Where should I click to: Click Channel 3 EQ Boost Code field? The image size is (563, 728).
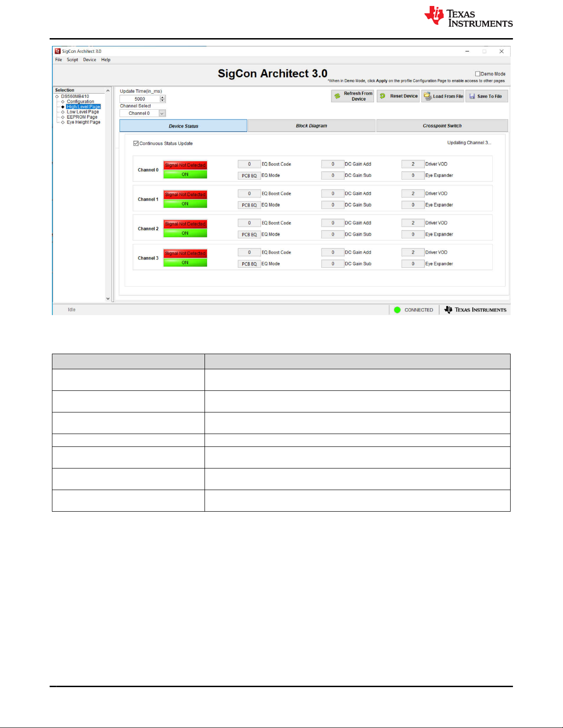click(249, 252)
